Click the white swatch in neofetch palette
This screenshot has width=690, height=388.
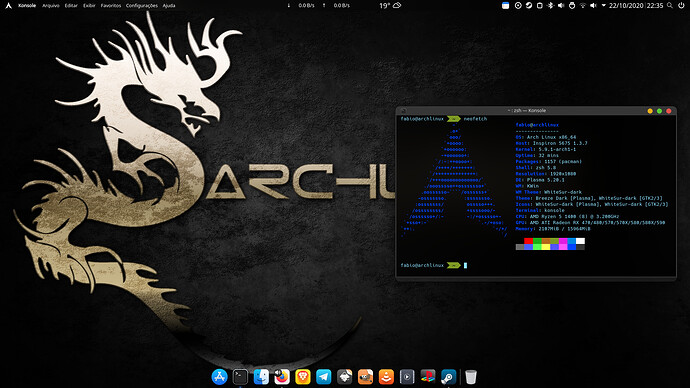[x=580, y=241]
